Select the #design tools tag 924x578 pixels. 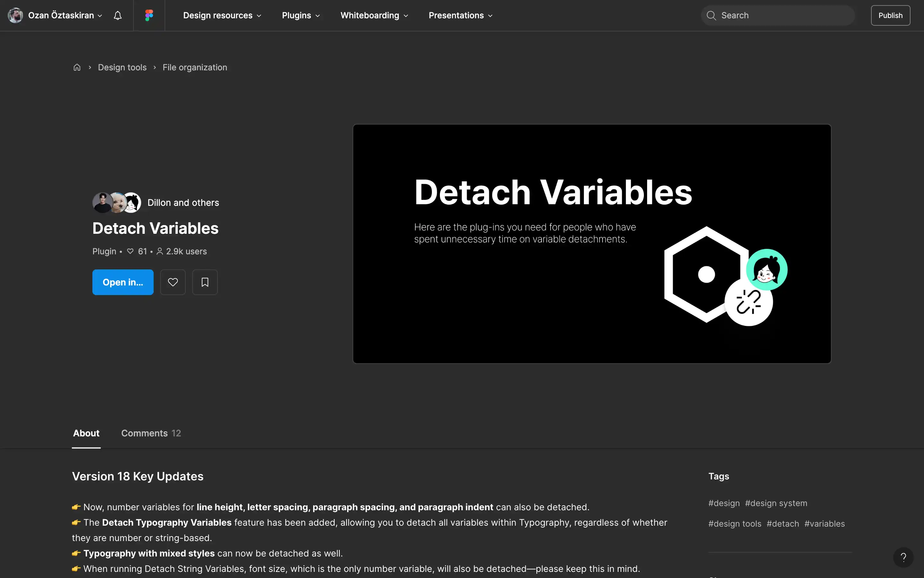pyautogui.click(x=735, y=524)
